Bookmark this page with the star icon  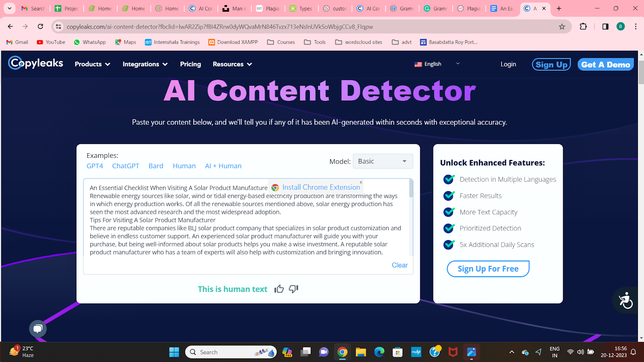(x=562, y=27)
